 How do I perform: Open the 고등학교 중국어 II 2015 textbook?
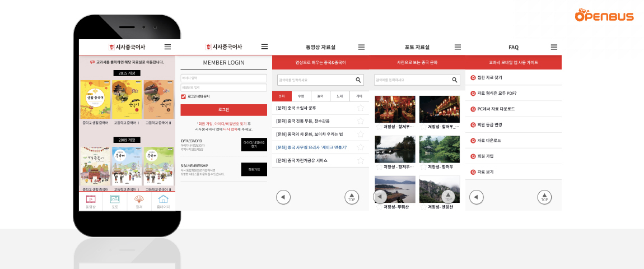point(158,100)
